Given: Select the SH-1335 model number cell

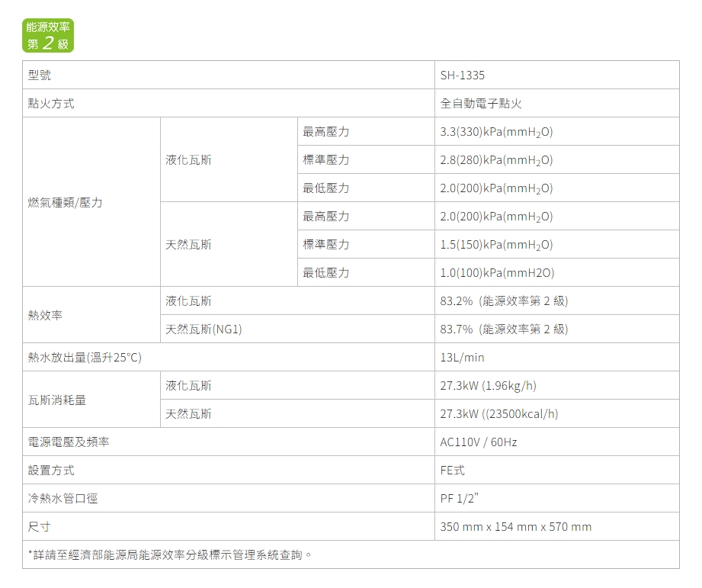Looking at the screenshot, I should (462, 76).
